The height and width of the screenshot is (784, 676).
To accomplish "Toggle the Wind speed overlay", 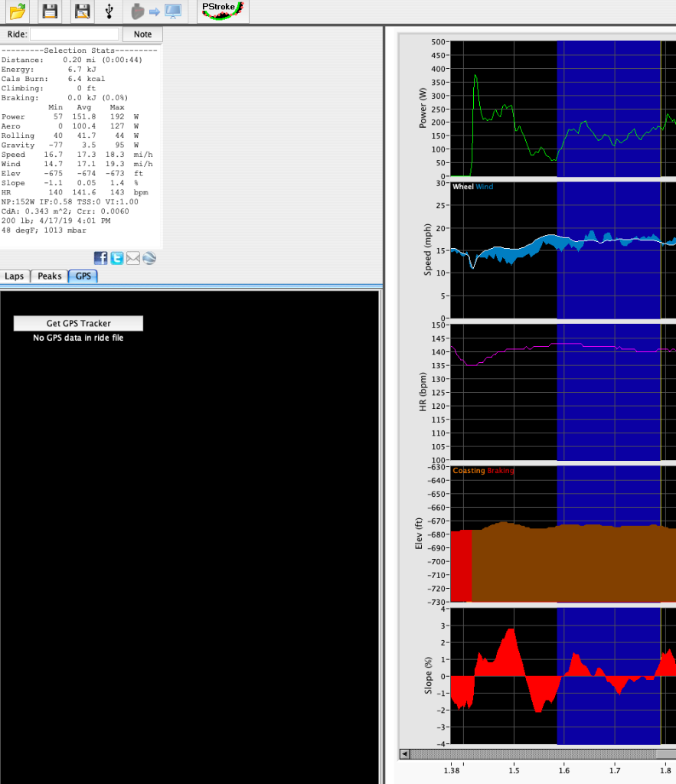I will coord(484,185).
